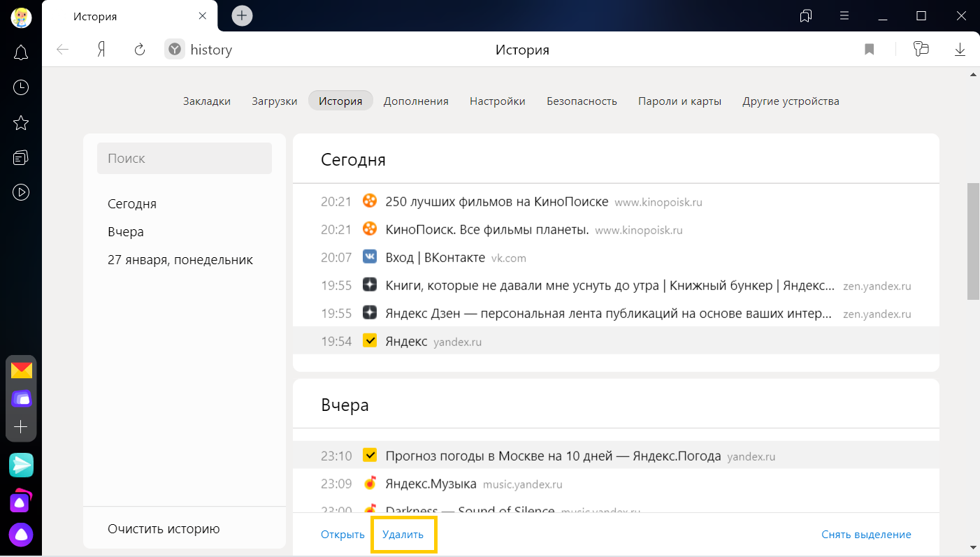Click Удалить to delete selected entries
Viewport: 980px width, 557px height.
pyautogui.click(x=403, y=535)
